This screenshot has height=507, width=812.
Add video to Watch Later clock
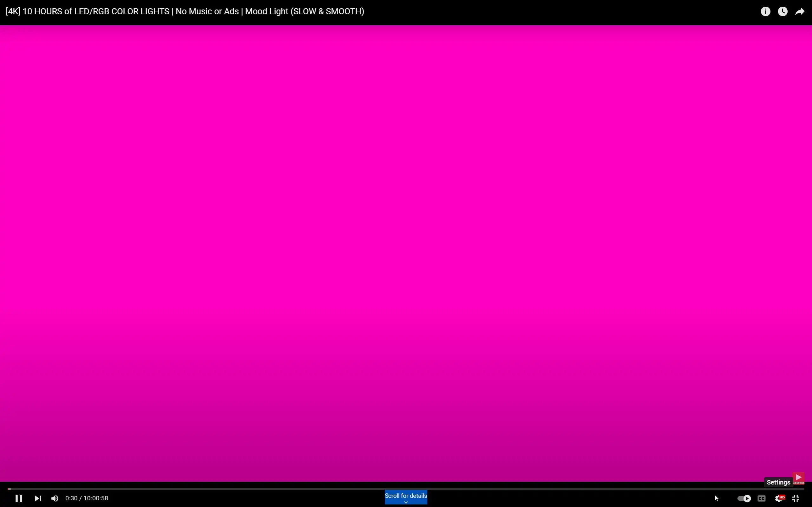[x=783, y=11]
